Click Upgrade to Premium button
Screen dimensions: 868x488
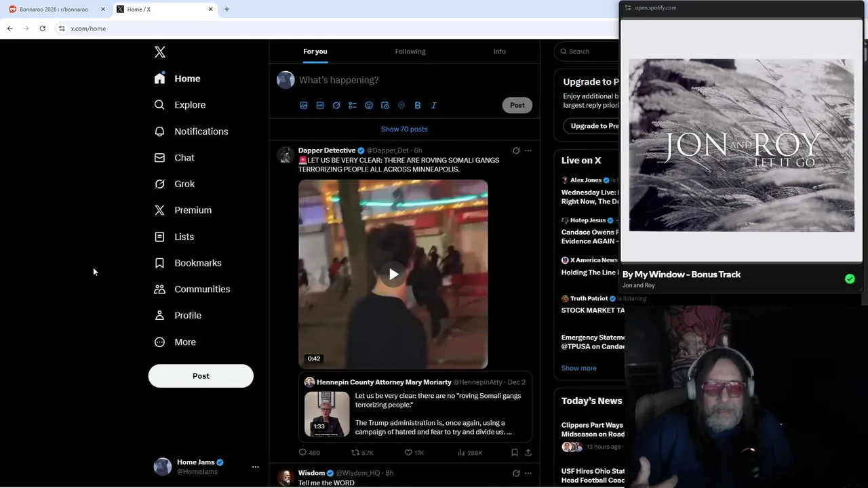tap(591, 126)
